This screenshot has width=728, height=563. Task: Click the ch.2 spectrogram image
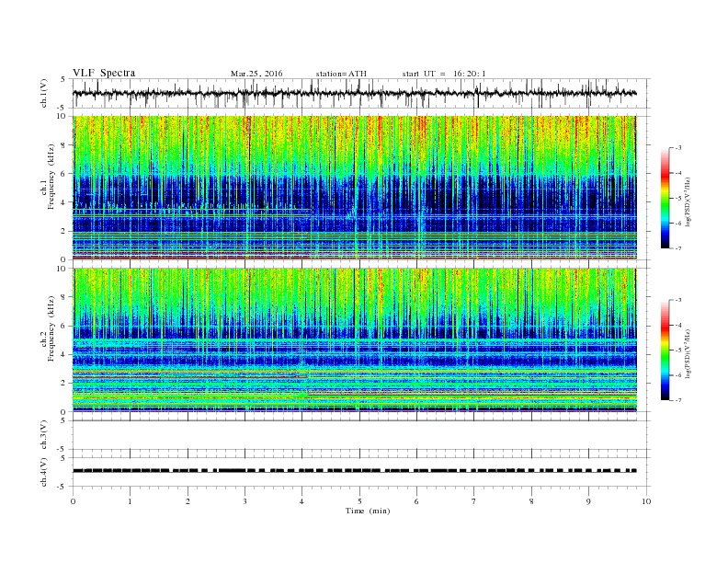(355, 340)
